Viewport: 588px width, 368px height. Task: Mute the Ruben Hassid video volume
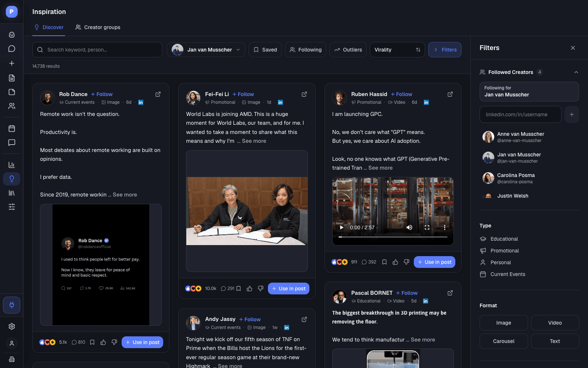(409, 227)
